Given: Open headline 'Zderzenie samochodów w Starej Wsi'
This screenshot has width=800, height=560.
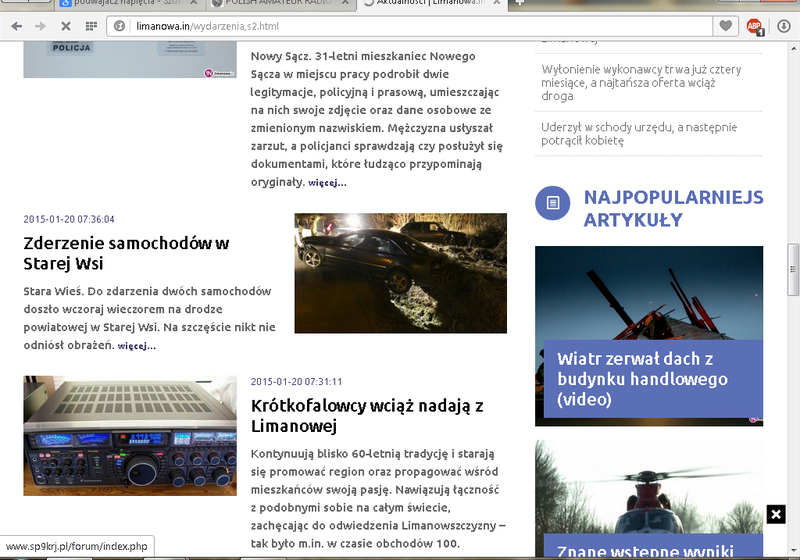Looking at the screenshot, I should 126,253.
